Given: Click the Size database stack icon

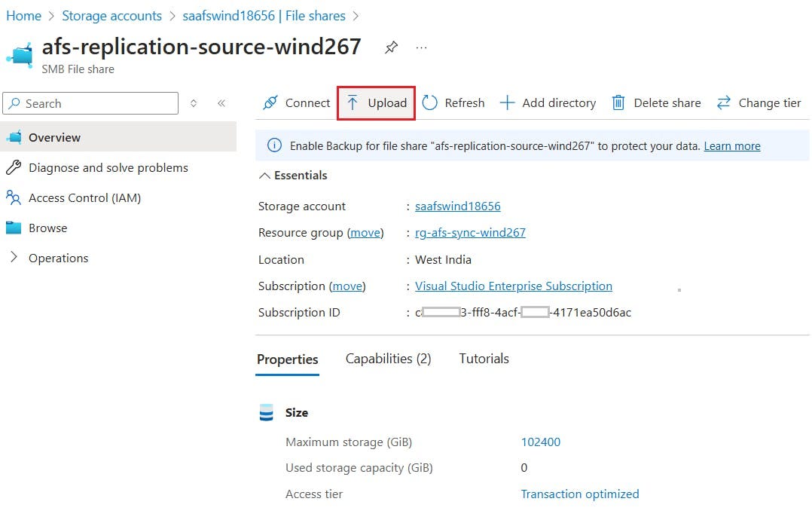Looking at the screenshot, I should click(x=266, y=412).
